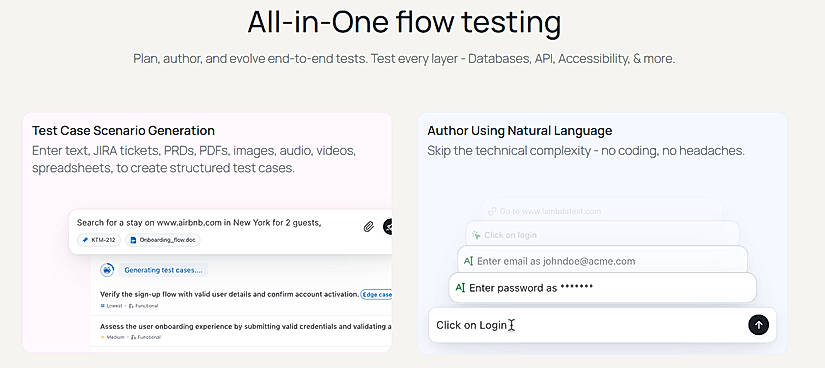Click 'Functional' tag under the onboarding test case
Image resolution: width=825 pixels, height=368 pixels.
(x=146, y=337)
